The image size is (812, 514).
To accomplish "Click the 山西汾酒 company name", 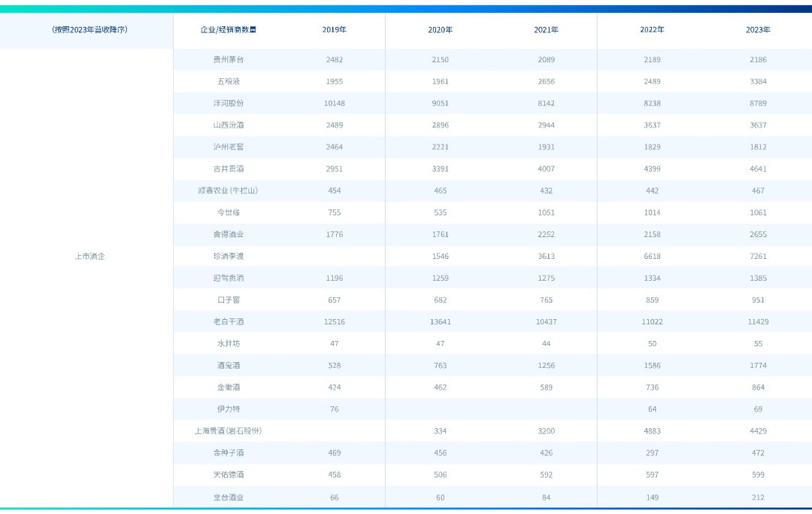I will tap(229, 125).
